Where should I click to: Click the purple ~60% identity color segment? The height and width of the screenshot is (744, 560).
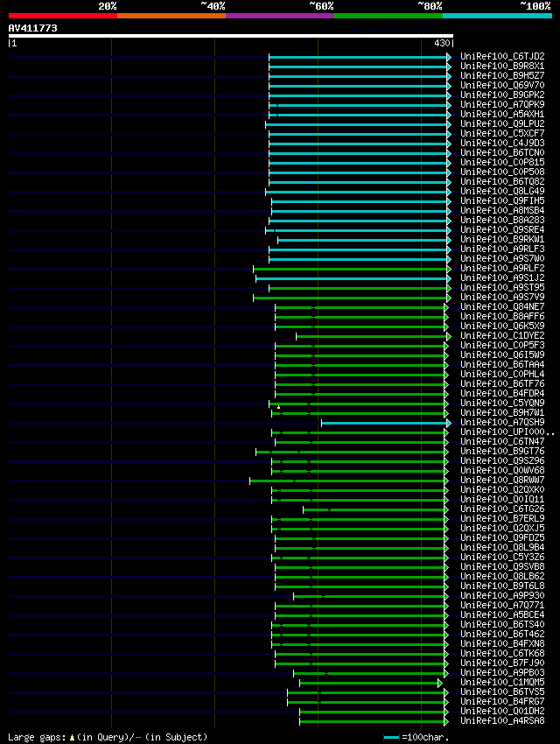tap(280, 16)
